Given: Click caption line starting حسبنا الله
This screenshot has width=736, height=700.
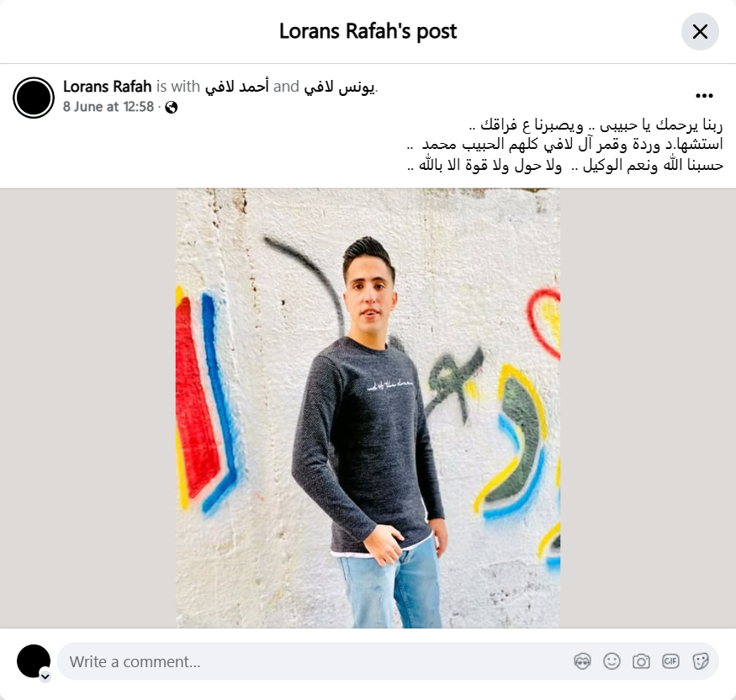Looking at the screenshot, I should click(565, 165).
